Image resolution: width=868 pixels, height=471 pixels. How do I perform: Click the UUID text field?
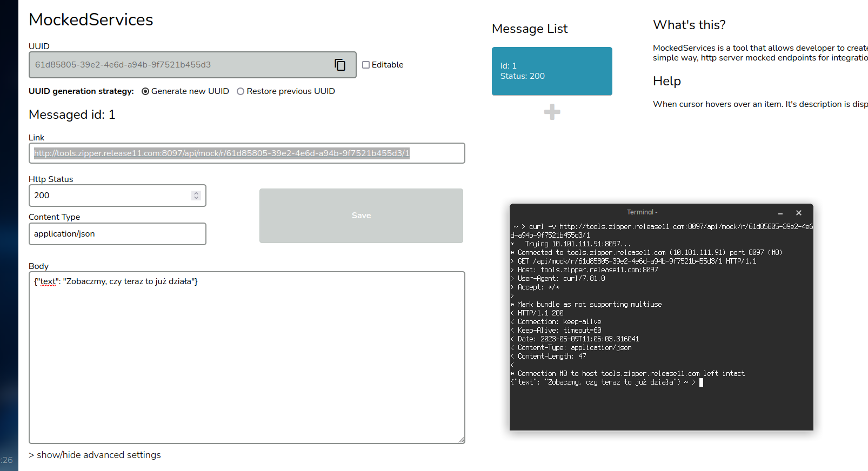click(178, 65)
